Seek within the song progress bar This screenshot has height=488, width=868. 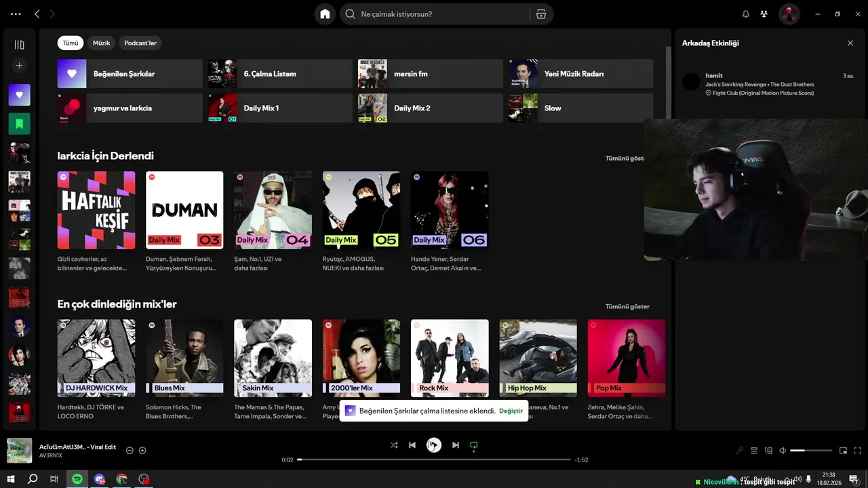[434, 460]
